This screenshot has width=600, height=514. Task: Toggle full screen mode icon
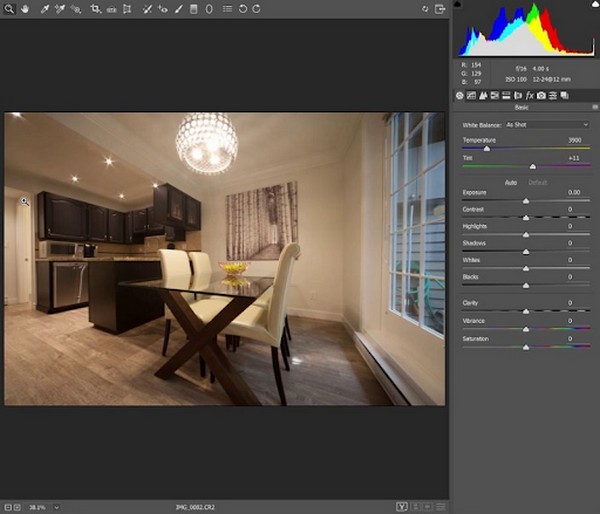439,8
